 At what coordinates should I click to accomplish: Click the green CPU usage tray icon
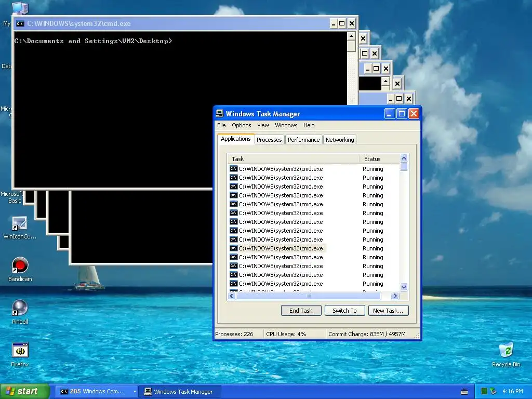(x=484, y=391)
